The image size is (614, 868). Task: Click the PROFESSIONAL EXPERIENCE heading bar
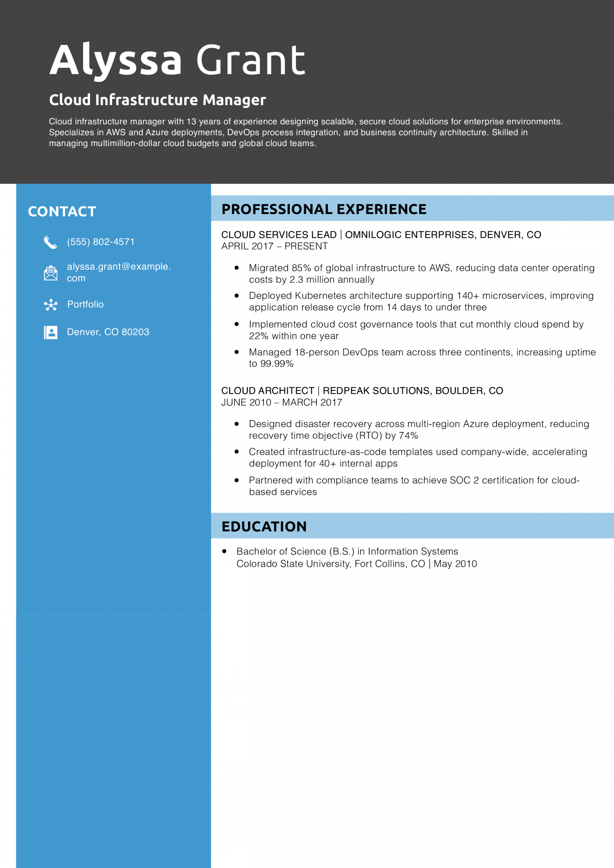[412, 209]
